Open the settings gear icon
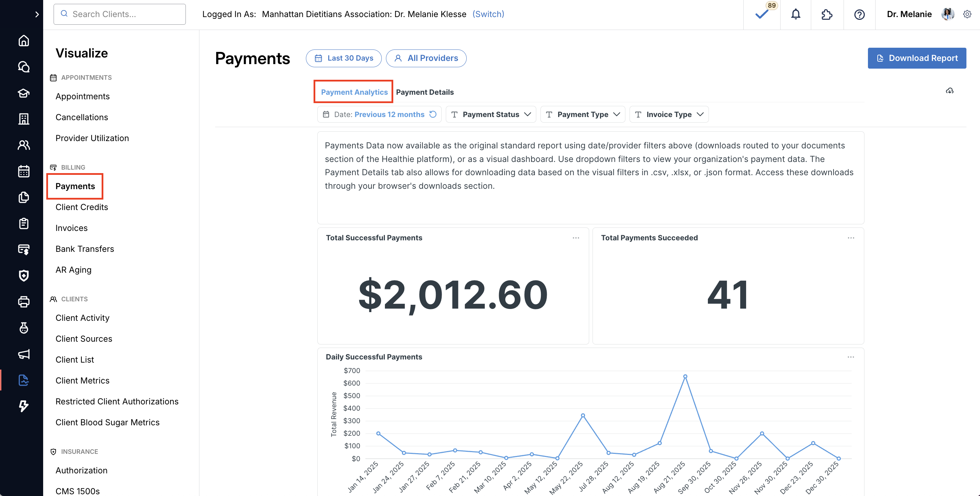This screenshot has height=496, width=980. point(967,15)
